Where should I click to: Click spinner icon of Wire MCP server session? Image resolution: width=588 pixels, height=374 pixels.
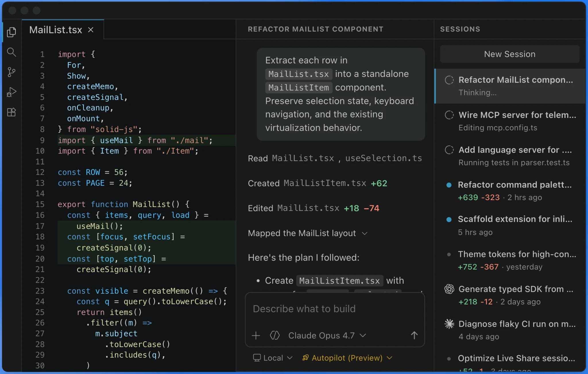[449, 115]
